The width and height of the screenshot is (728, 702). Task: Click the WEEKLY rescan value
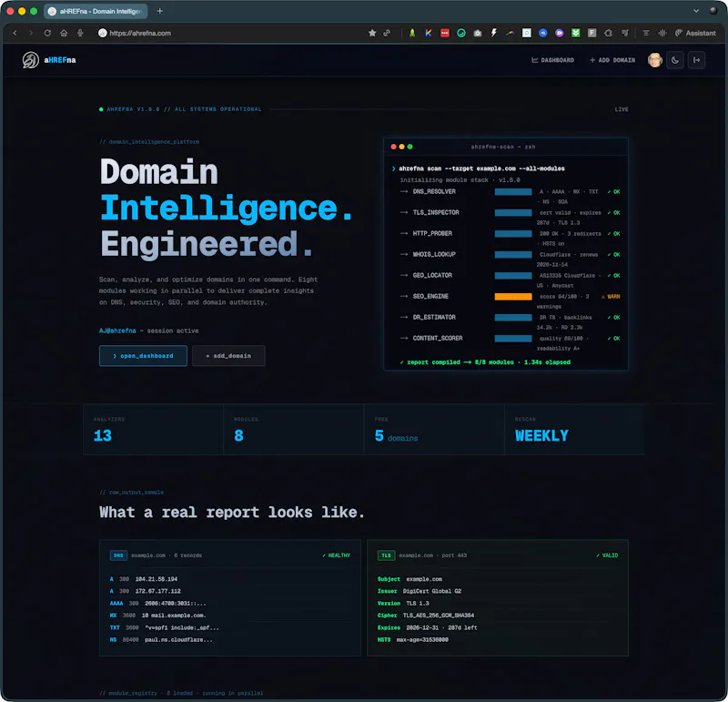(x=541, y=435)
